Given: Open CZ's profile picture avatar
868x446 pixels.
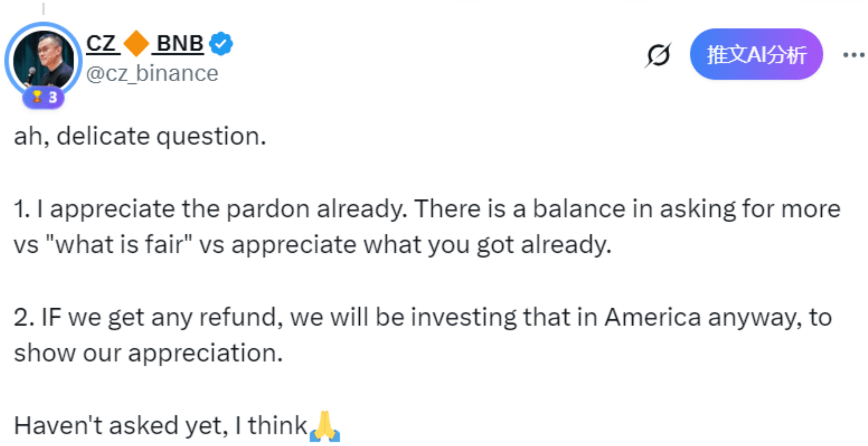Looking at the screenshot, I should [43, 60].
